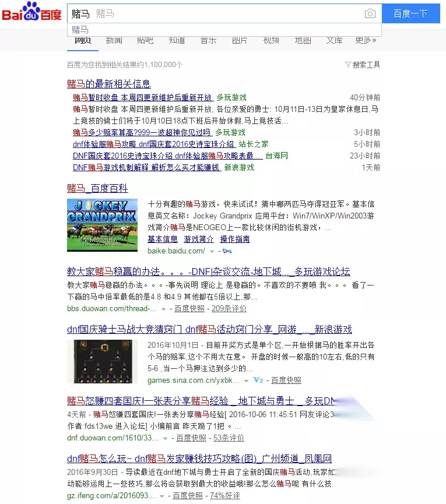Select the 赌马 autocomplete suggestion
The width and height of the screenshot is (446, 504).
pyautogui.click(x=224, y=30)
